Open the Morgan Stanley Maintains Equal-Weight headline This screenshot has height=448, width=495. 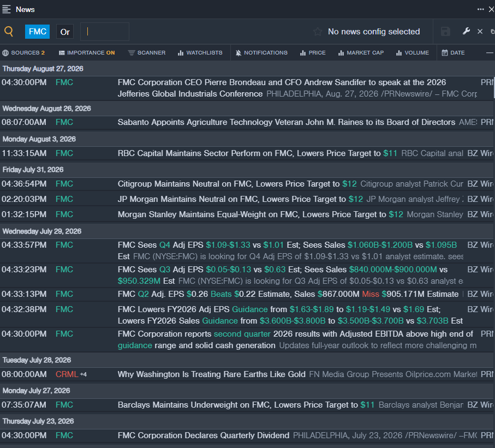[260, 214]
